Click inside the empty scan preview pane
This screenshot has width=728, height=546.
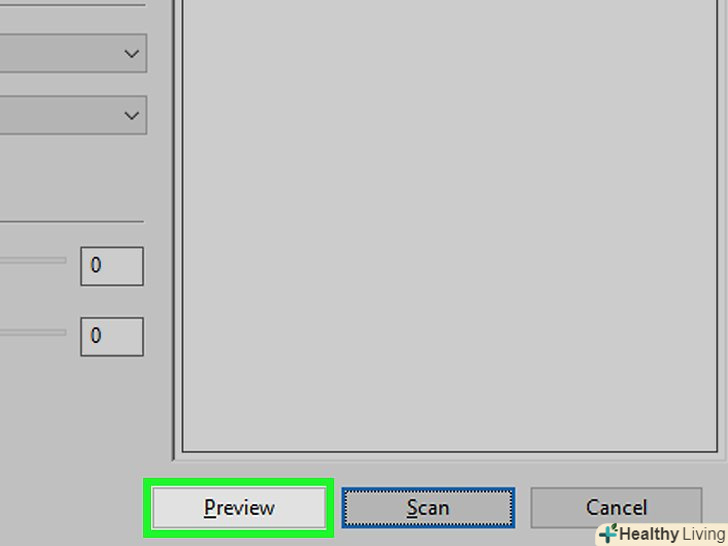(450, 225)
